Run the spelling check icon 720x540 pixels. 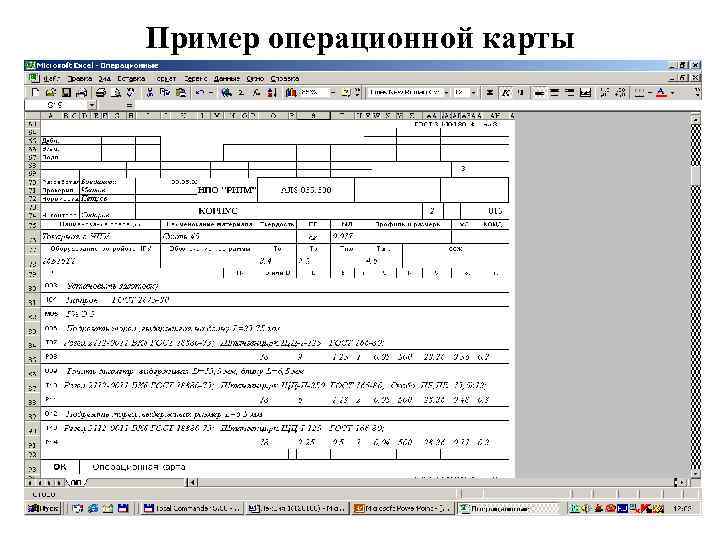(x=131, y=93)
